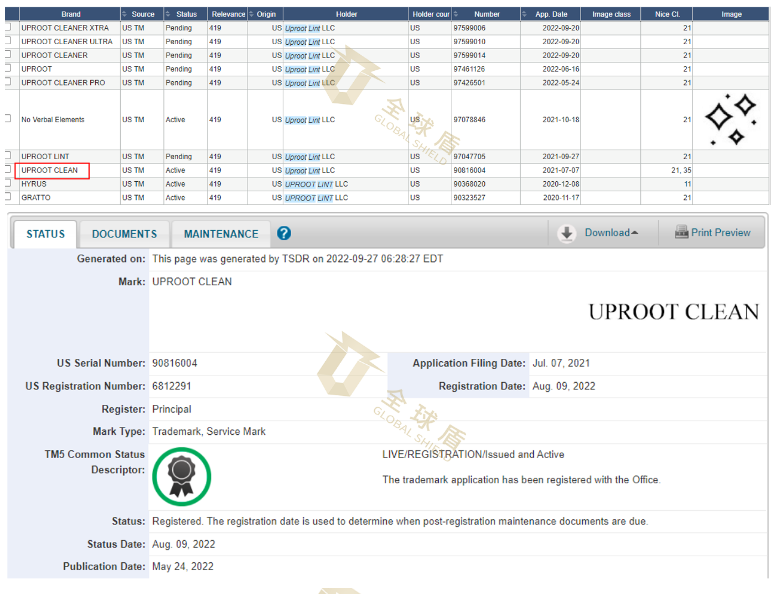This screenshot has width=775, height=594.
Task: Click the blue help question mark icon
Action: (x=284, y=233)
